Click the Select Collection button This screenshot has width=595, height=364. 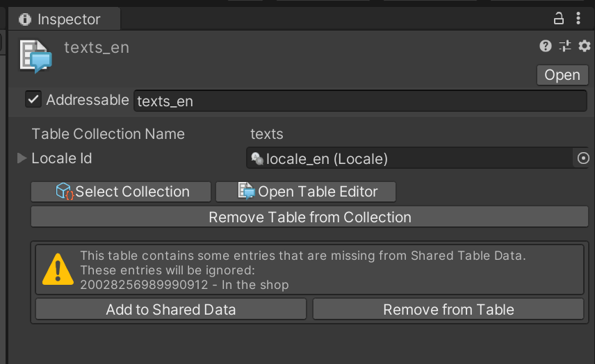122,192
